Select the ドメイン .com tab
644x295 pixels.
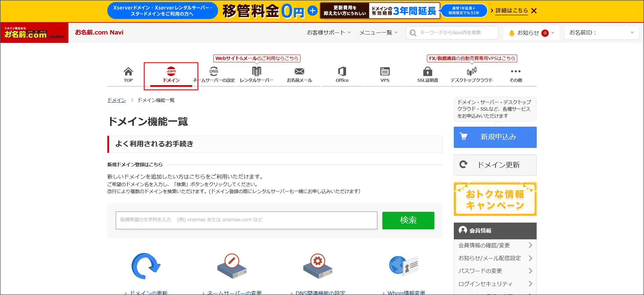pos(171,75)
